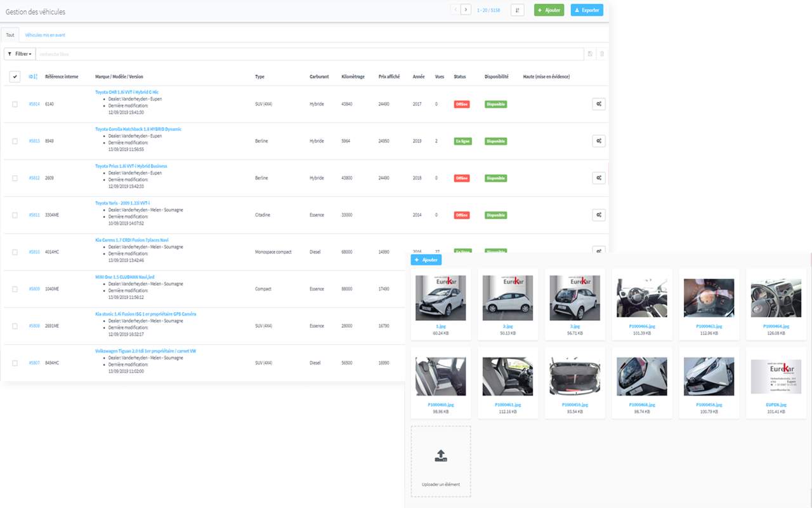Select the 3.jpg car thumbnail

(575, 298)
